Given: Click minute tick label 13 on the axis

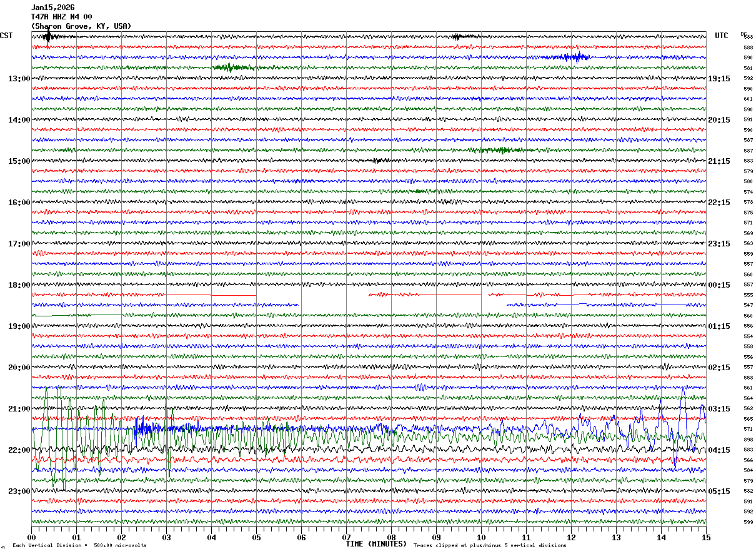Looking at the screenshot, I should [x=616, y=537].
